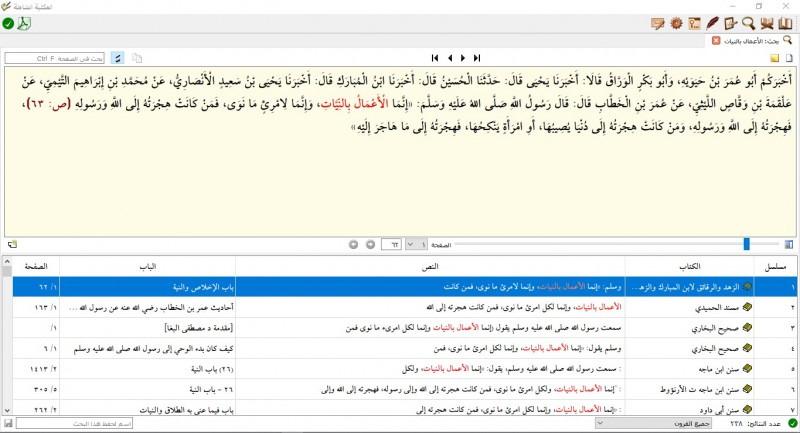
Task: Click the small icon left of reading pane bottom
Action: point(12,245)
